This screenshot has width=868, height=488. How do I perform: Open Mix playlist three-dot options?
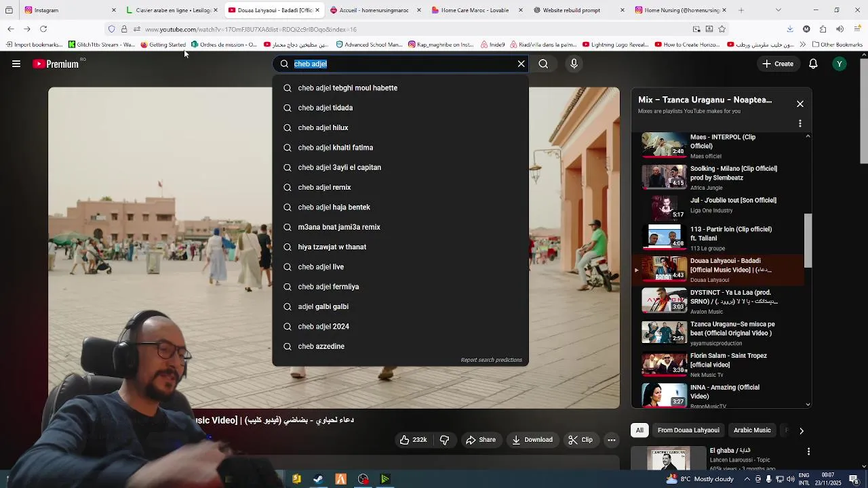point(800,123)
